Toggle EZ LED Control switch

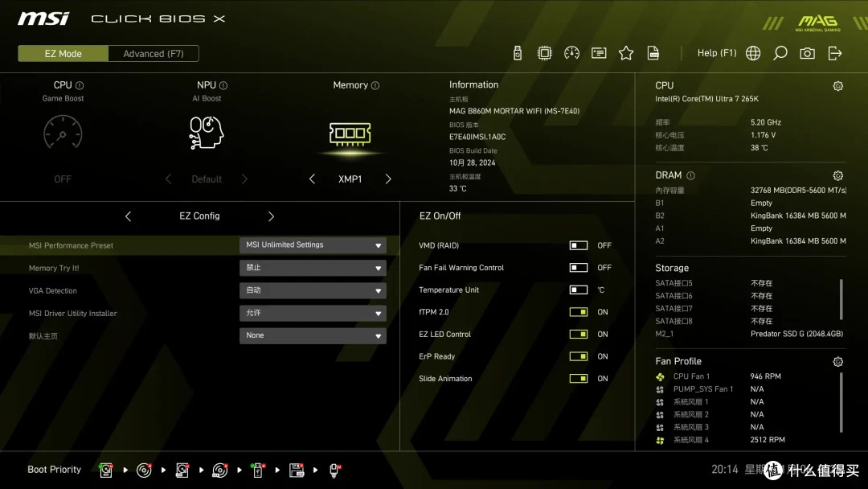pyautogui.click(x=579, y=334)
